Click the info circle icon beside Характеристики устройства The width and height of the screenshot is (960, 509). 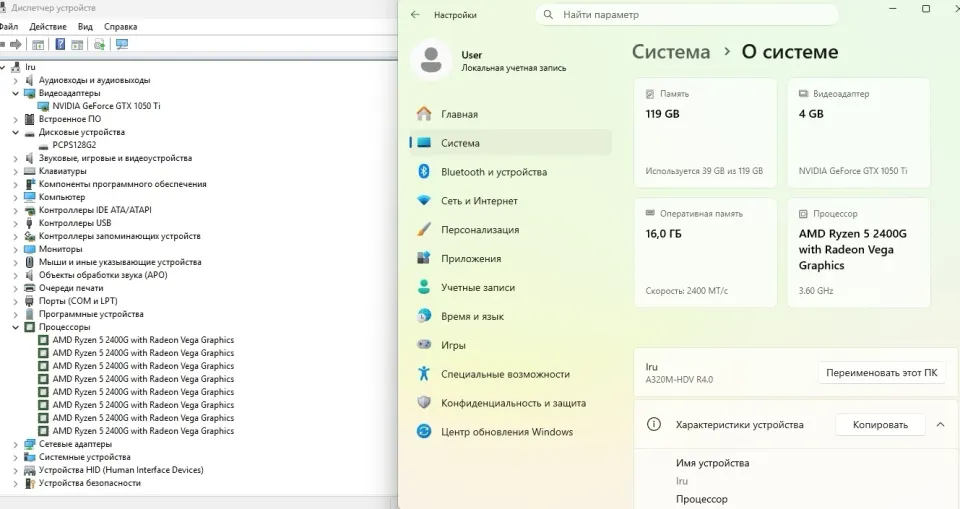[654, 424]
